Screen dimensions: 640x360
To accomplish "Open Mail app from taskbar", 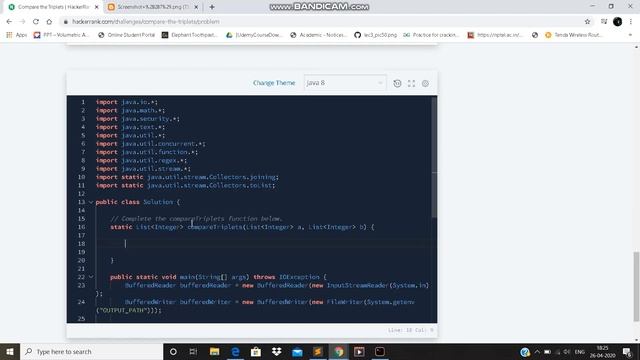I will [297, 351].
